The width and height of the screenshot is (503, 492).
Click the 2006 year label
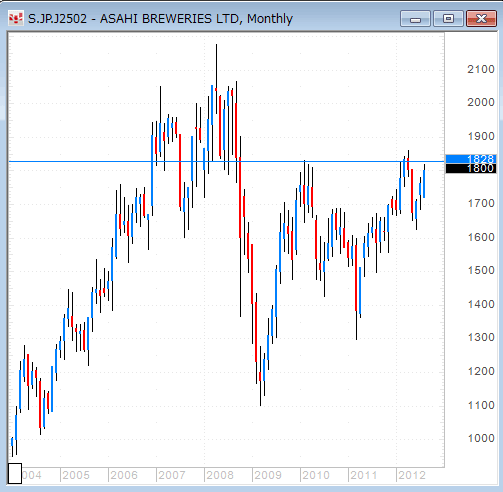[124, 475]
